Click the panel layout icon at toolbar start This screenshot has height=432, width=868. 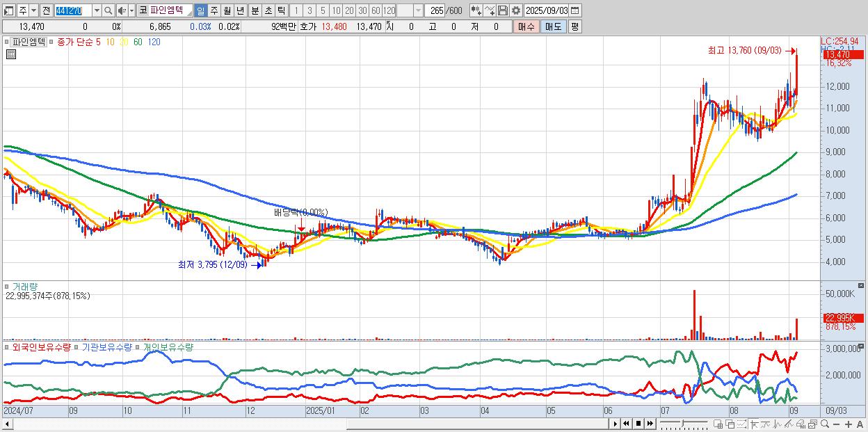click(x=8, y=11)
